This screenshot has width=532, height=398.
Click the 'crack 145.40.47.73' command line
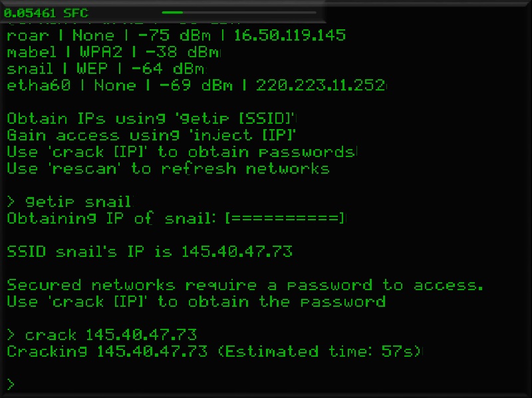(x=102, y=335)
